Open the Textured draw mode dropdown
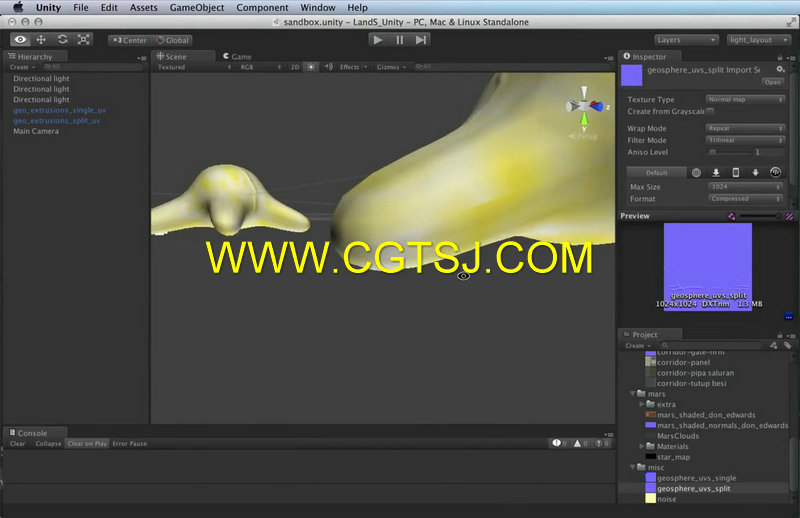The image size is (800, 518). [194, 67]
